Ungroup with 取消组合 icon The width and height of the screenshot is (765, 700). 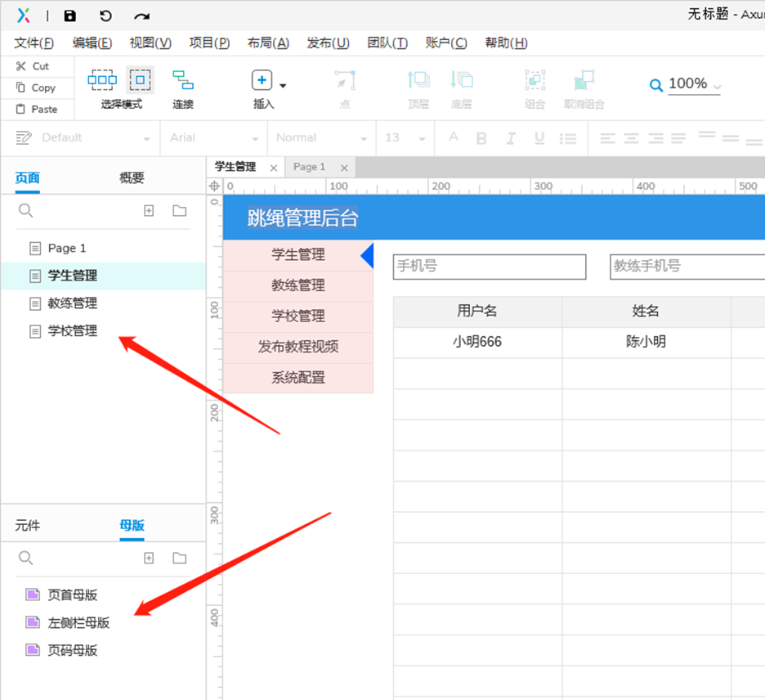584,80
